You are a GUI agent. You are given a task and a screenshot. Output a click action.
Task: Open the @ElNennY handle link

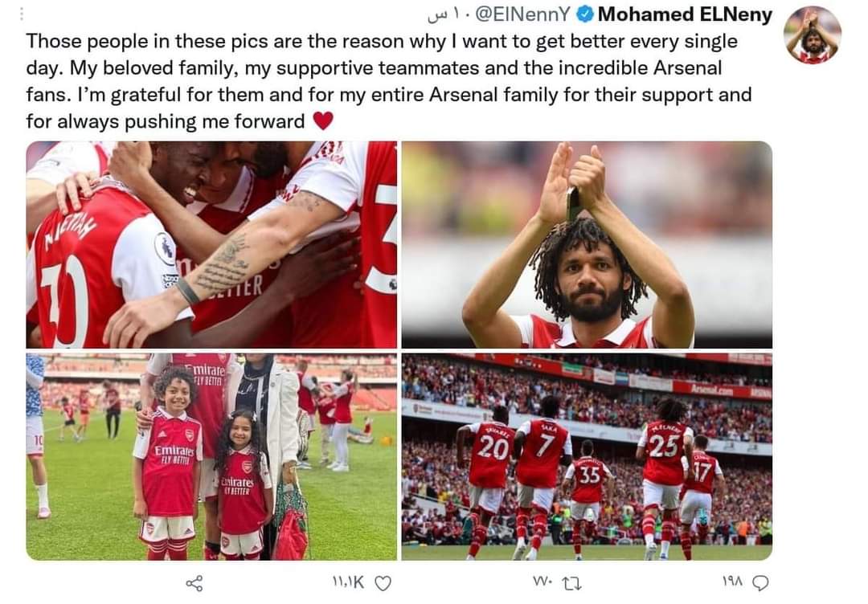point(522,14)
